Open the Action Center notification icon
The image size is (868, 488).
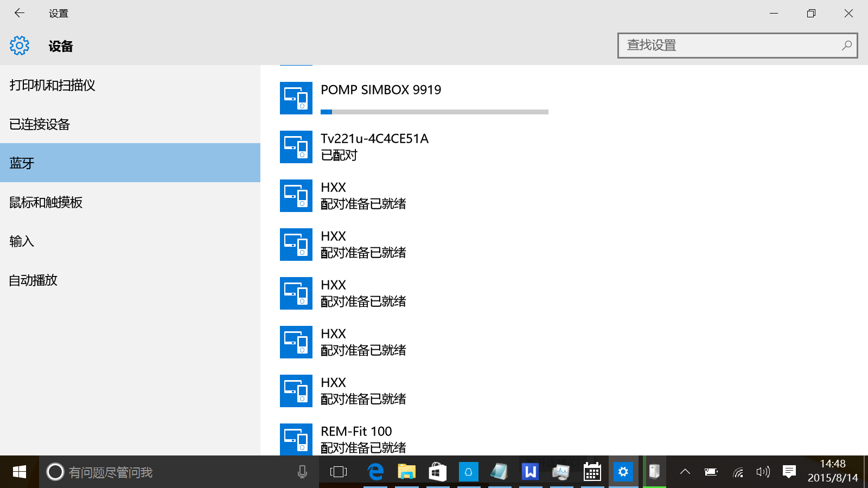[x=789, y=472]
